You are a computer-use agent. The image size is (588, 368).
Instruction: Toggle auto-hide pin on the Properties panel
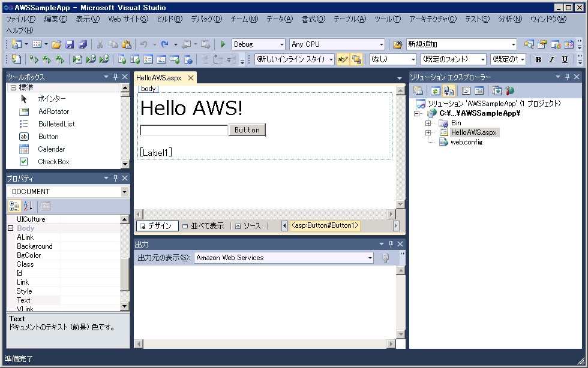pos(115,178)
